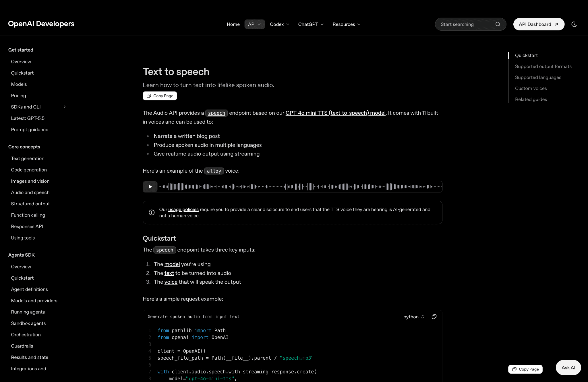Open Code generation page
588x382 pixels.
(29, 170)
